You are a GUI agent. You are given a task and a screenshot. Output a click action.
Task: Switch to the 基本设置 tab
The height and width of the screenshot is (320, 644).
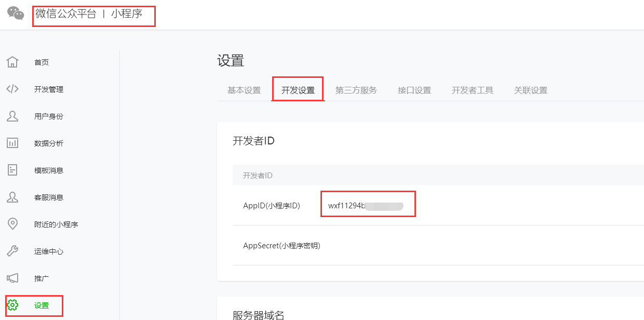click(244, 90)
